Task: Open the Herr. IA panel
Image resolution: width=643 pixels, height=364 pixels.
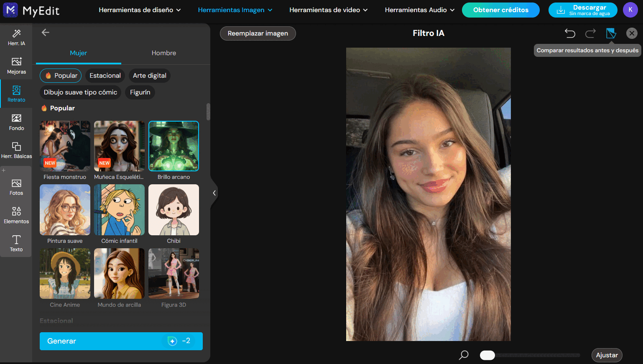Action: point(16,37)
